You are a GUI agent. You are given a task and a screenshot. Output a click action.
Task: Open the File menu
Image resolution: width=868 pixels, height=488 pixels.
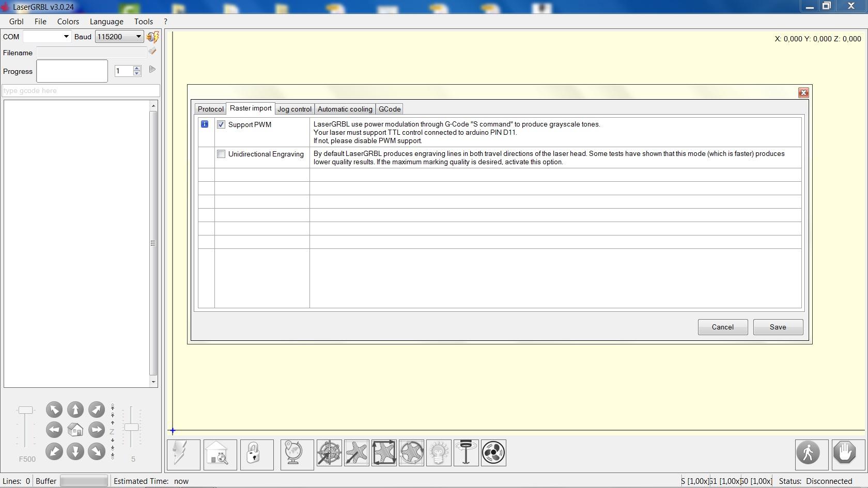40,22
